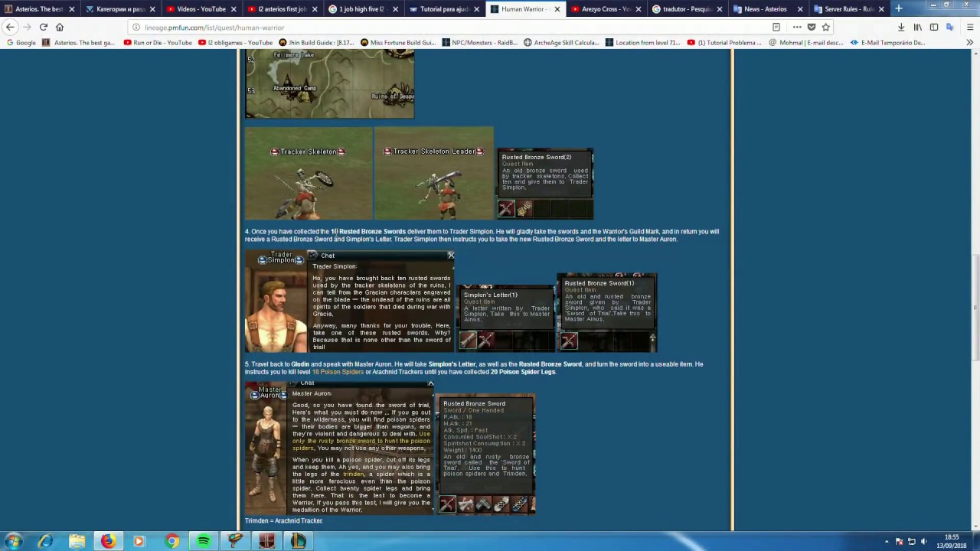Click the Simplon's Letter(1) item image
The height and width of the screenshot is (551, 980).
(506, 318)
